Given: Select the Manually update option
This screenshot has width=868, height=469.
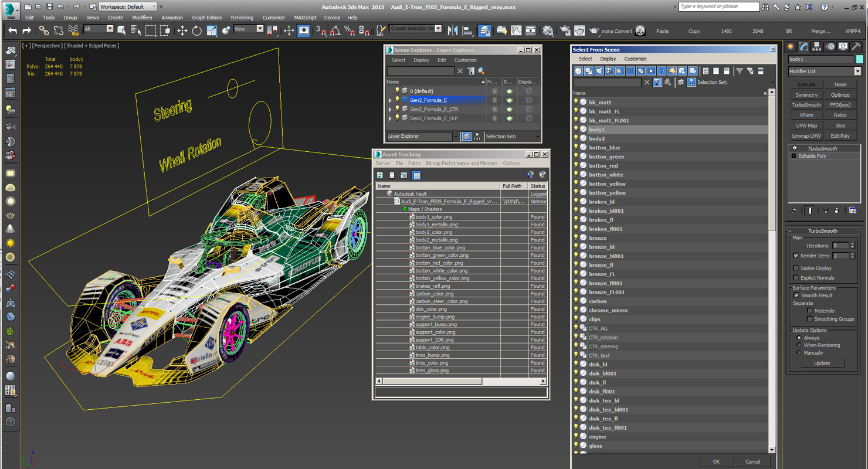Looking at the screenshot, I should [x=799, y=353].
